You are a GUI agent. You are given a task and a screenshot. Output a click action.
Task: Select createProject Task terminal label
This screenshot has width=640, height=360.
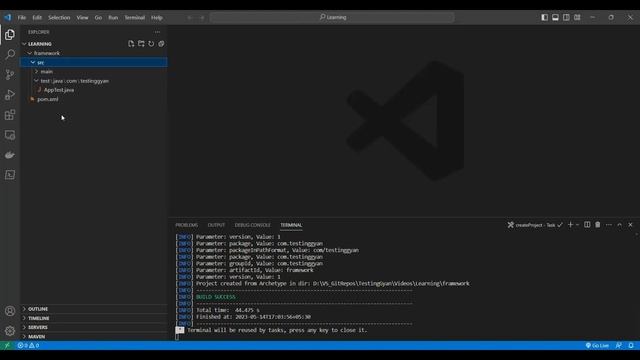[535, 225]
